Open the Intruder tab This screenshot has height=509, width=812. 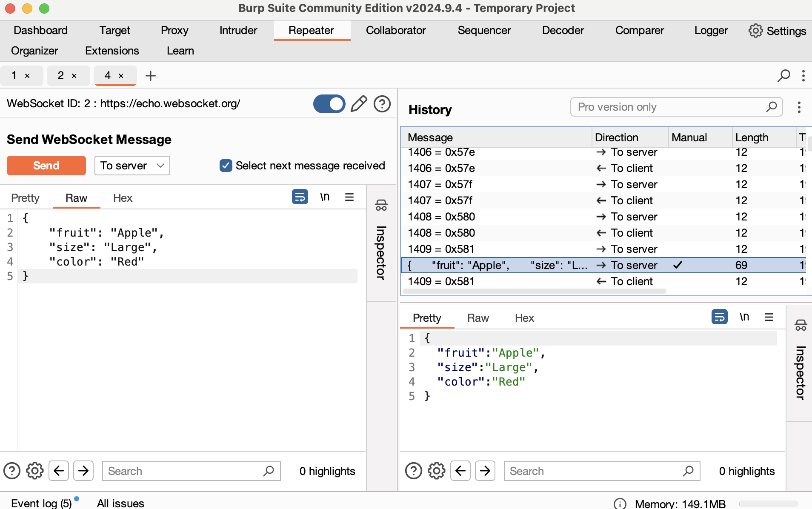[x=238, y=30]
